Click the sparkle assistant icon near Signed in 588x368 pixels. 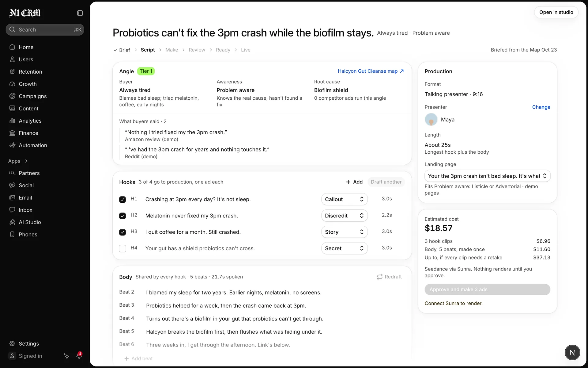click(66, 356)
